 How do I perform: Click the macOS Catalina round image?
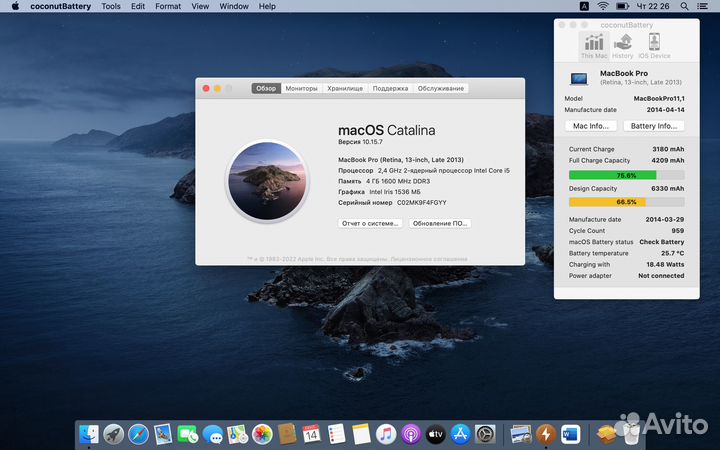(x=267, y=181)
